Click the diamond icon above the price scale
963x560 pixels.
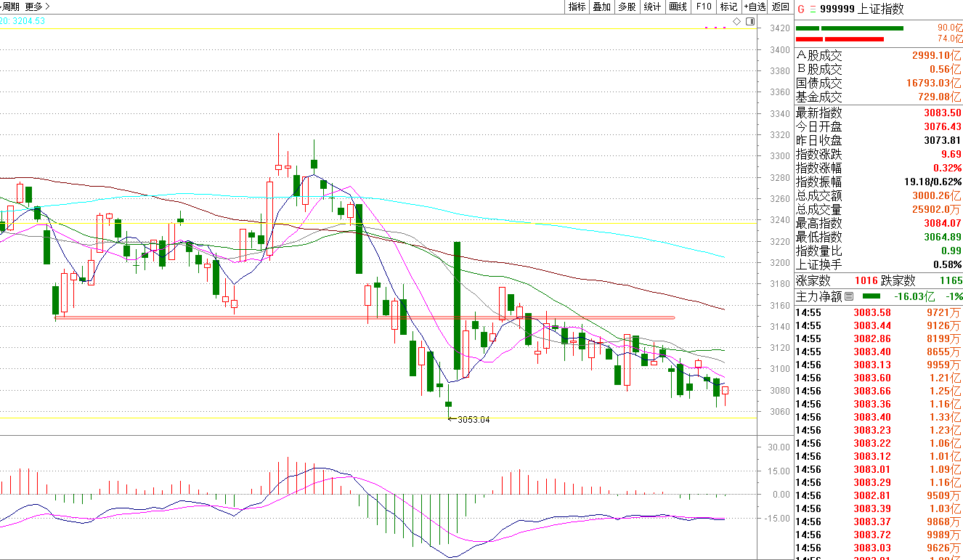pyautogui.click(x=737, y=22)
